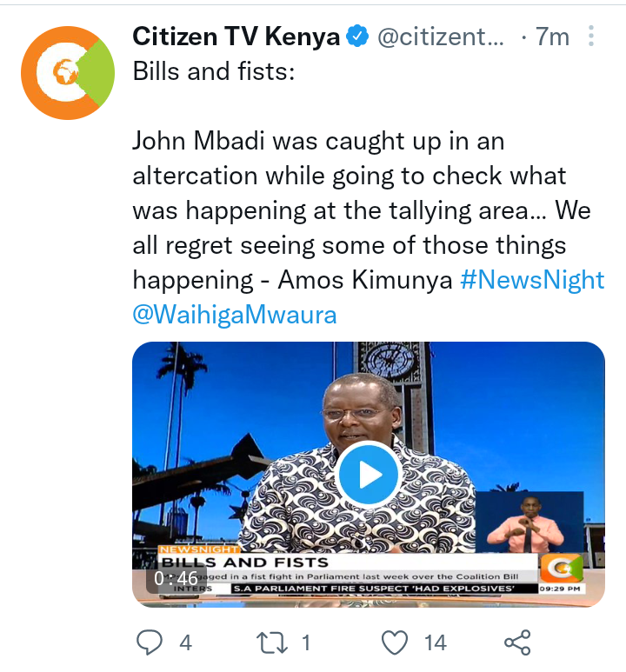Click the reply speech bubble icon

[x=150, y=642]
